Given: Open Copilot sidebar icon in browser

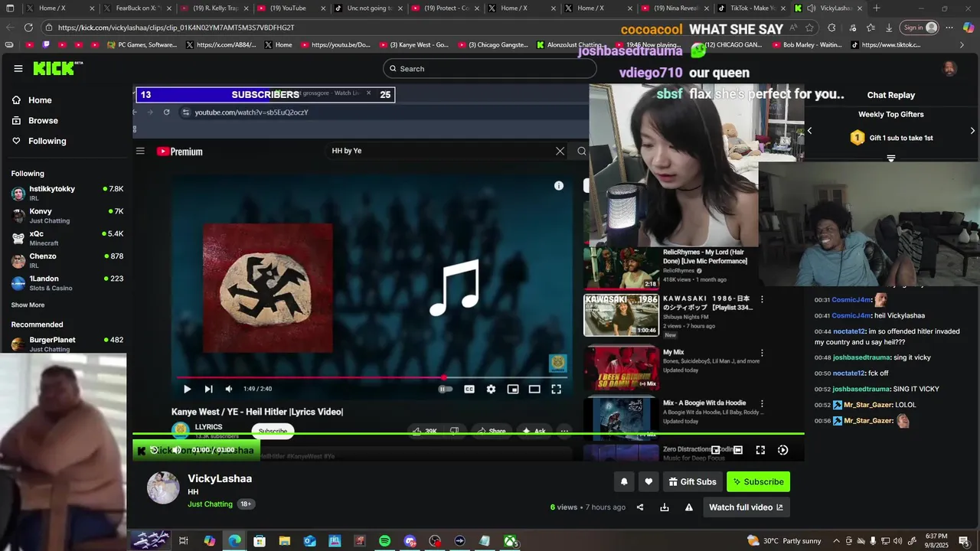Looking at the screenshot, I should pos(969,28).
